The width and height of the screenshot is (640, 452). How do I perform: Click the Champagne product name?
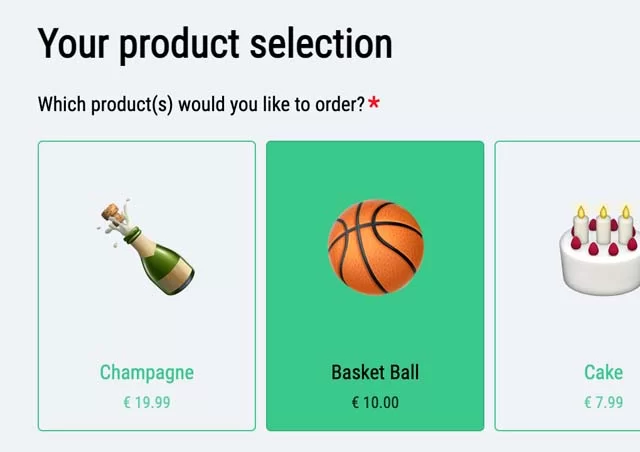tap(147, 373)
